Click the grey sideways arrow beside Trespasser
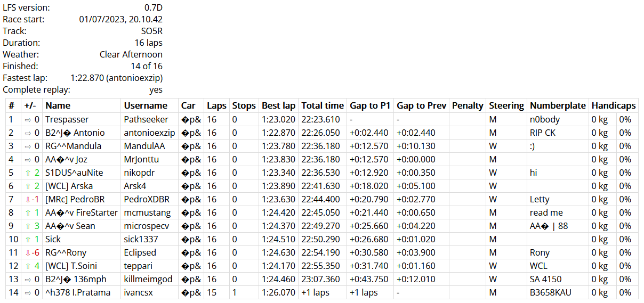 tap(27, 119)
